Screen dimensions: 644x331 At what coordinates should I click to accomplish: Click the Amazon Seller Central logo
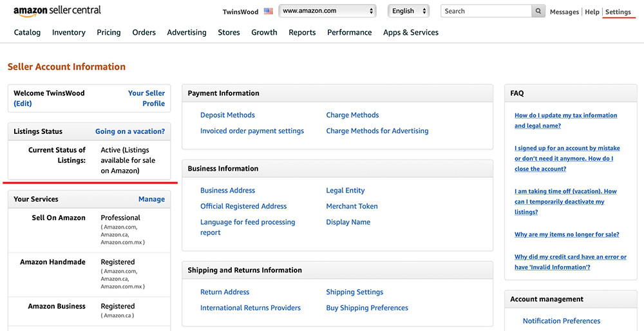(57, 11)
